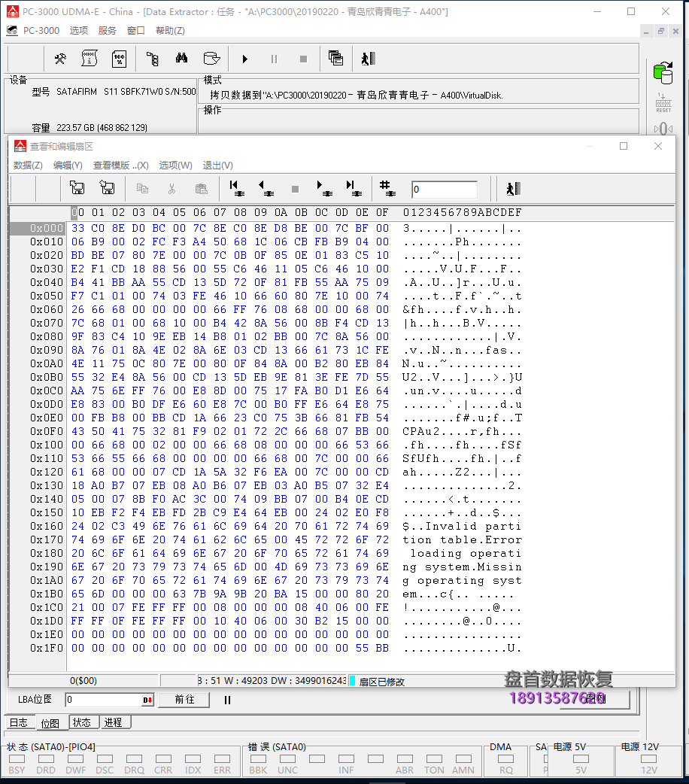The width and height of the screenshot is (689, 784).
Task: Open the 窗口 menu
Action: click(136, 31)
